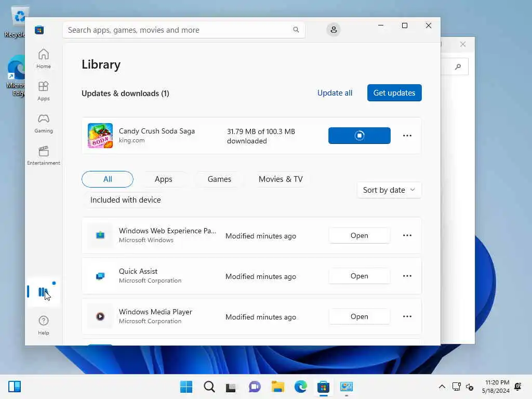Select the Library icon in sidebar
The height and width of the screenshot is (399, 532).
click(x=44, y=292)
